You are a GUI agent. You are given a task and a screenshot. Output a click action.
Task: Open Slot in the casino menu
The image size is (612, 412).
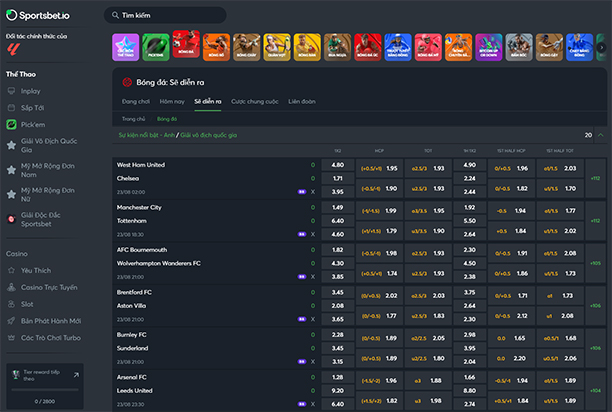click(27, 304)
